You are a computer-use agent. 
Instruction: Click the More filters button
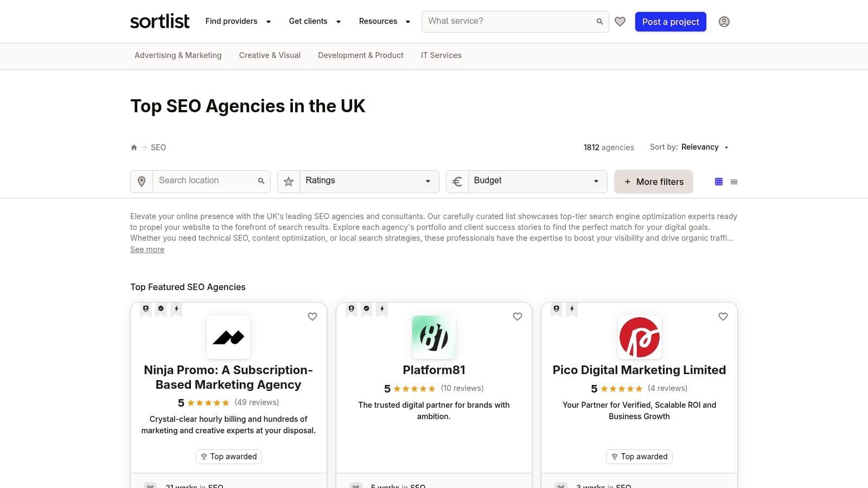pyautogui.click(x=654, y=182)
